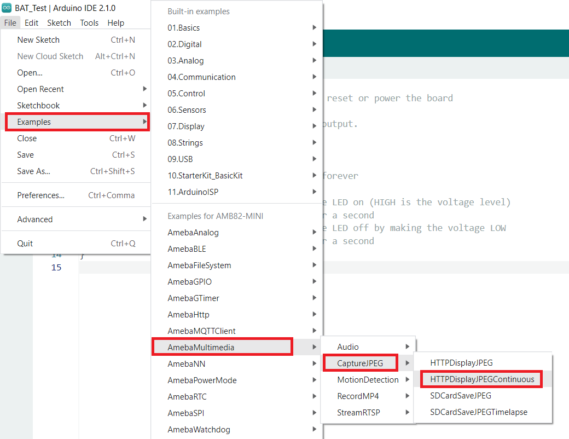Click 'Examples for AMB82-MINI' header text
Image resolution: width=569 pixels, height=439 pixels.
click(216, 216)
